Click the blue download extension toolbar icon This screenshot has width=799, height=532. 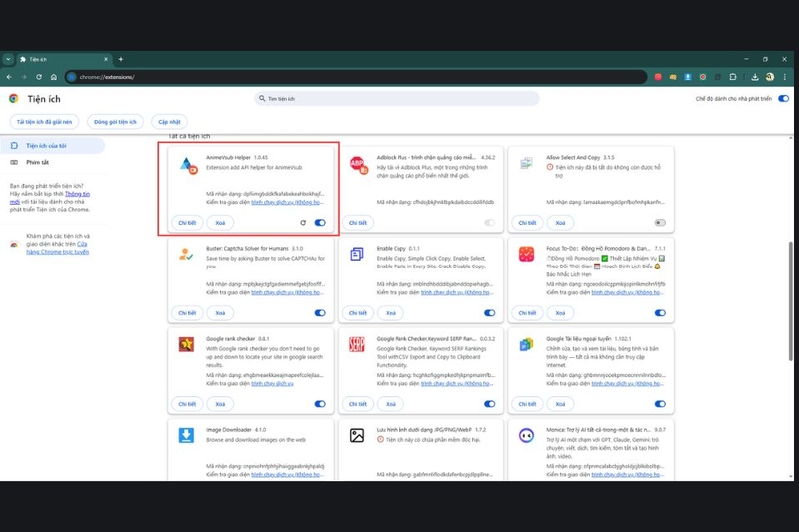(688, 77)
